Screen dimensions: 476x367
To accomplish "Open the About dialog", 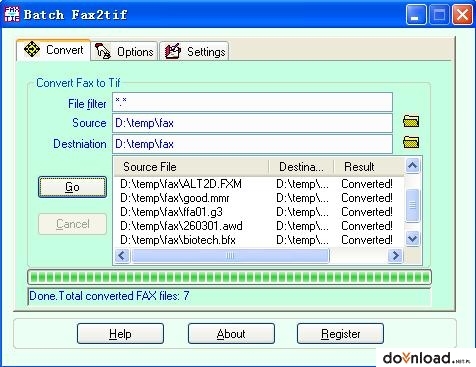I will coord(231,334).
